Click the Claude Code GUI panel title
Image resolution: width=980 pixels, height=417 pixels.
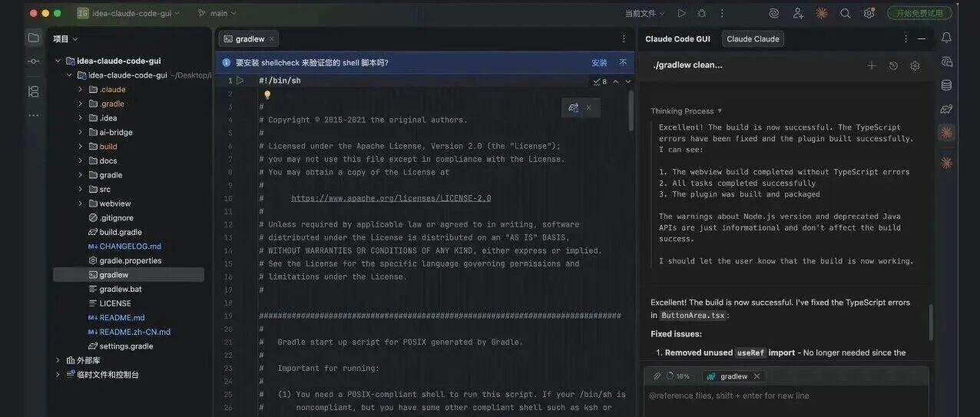677,38
